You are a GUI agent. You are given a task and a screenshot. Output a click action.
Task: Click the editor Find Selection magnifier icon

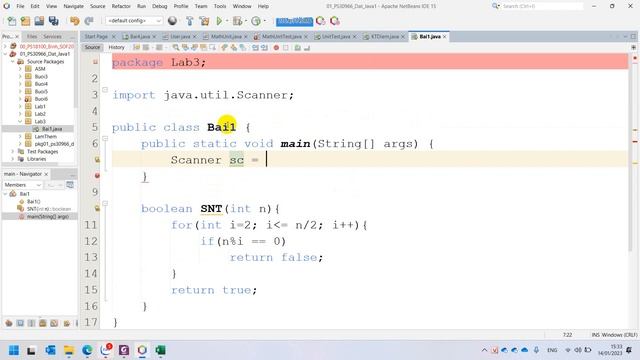point(176,48)
